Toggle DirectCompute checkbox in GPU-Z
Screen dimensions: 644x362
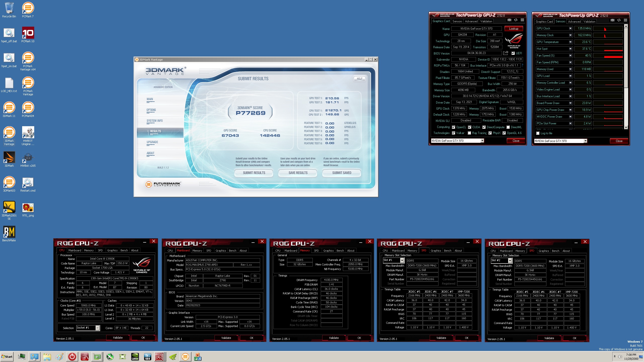(484, 127)
